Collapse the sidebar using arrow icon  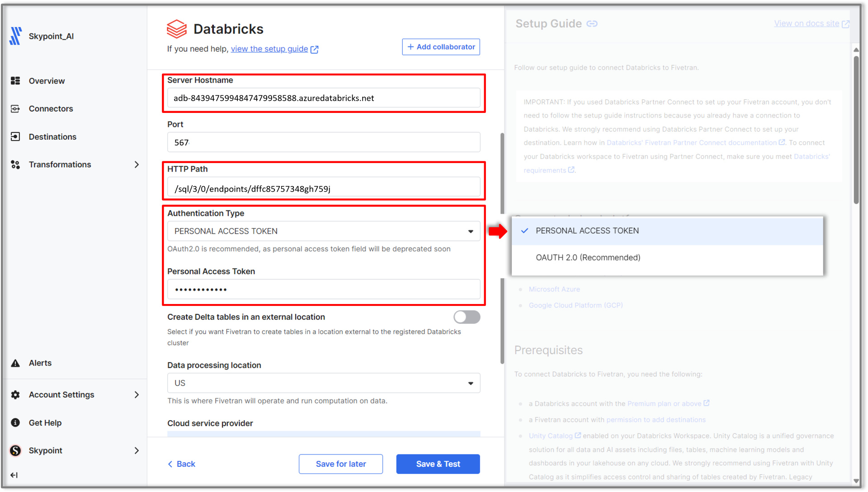point(14,475)
